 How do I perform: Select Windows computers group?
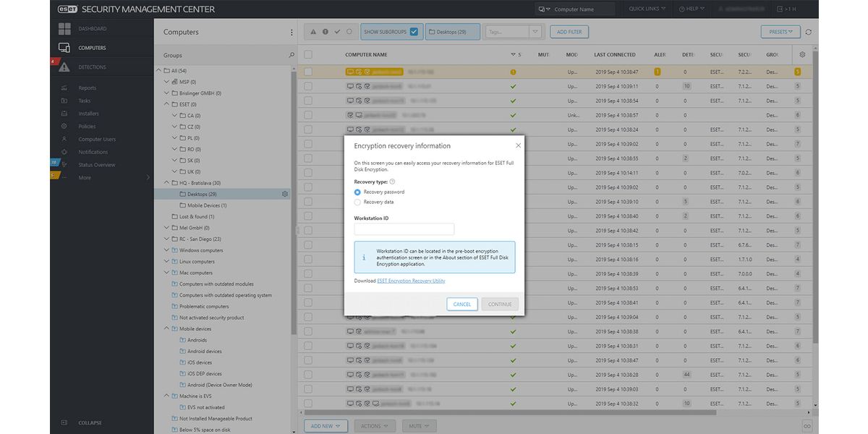coord(201,250)
